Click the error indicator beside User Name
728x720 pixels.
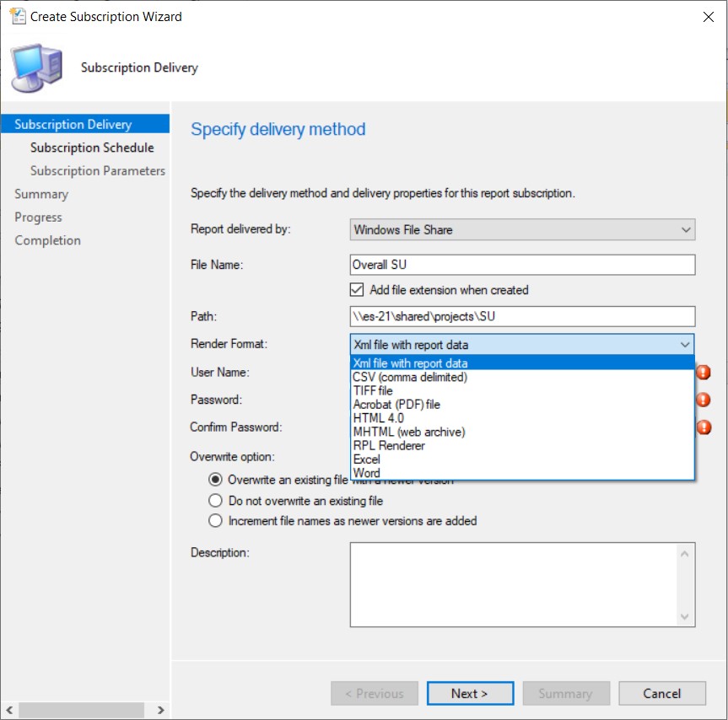[704, 372]
